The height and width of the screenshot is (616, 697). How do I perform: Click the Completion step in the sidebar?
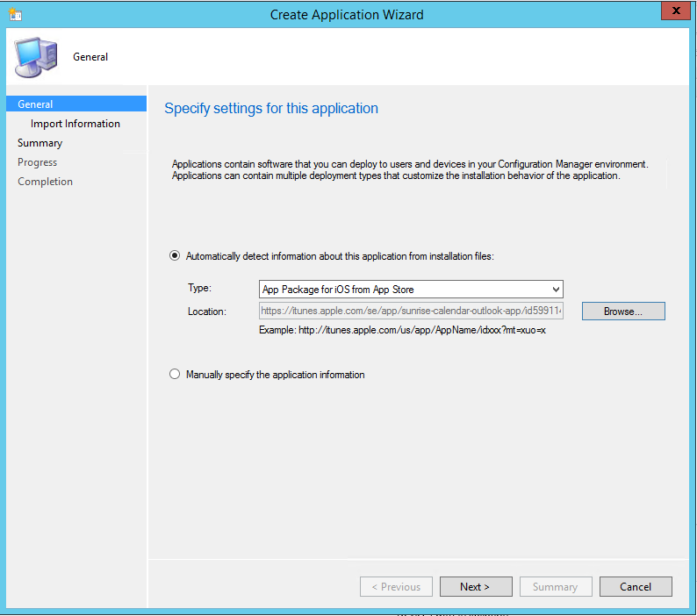[x=45, y=182]
